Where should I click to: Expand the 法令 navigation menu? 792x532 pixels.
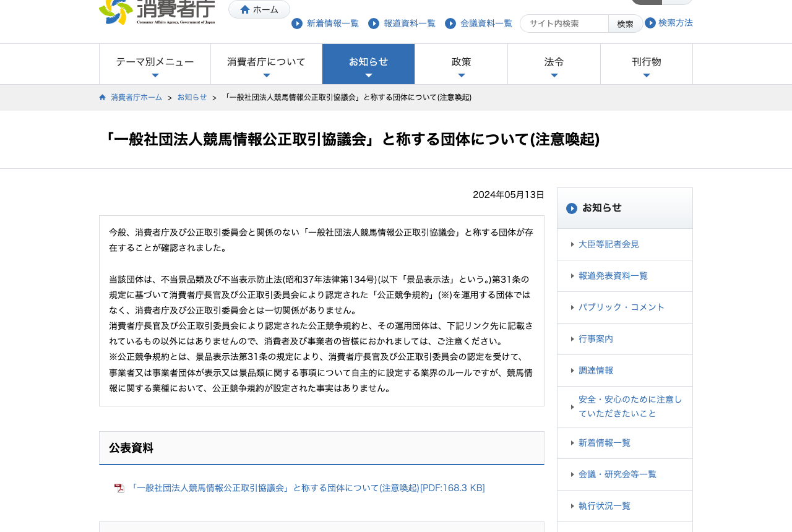[554, 64]
